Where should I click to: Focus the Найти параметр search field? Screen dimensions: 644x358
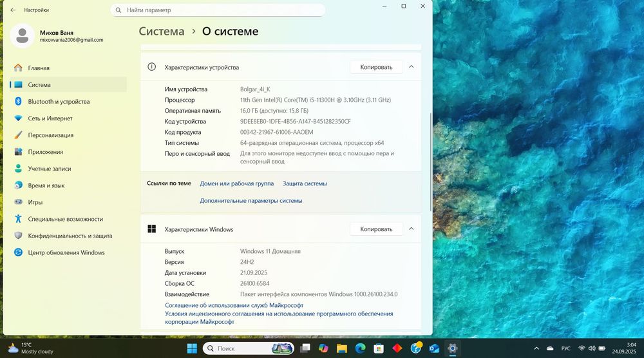(218, 10)
